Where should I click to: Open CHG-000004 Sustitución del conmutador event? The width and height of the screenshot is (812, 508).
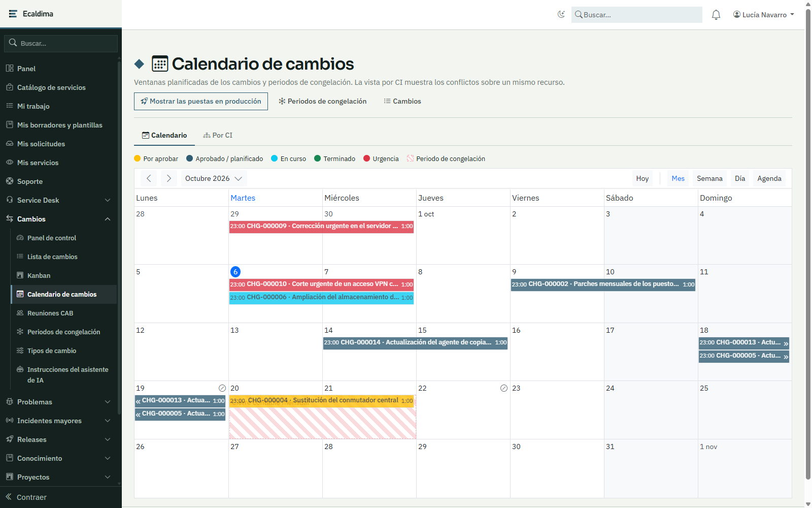(322, 401)
